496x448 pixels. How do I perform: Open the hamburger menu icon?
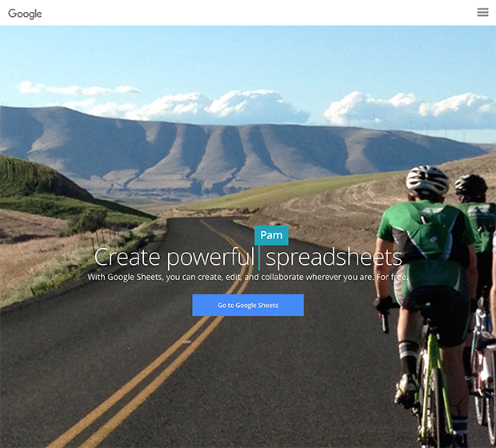point(482,12)
